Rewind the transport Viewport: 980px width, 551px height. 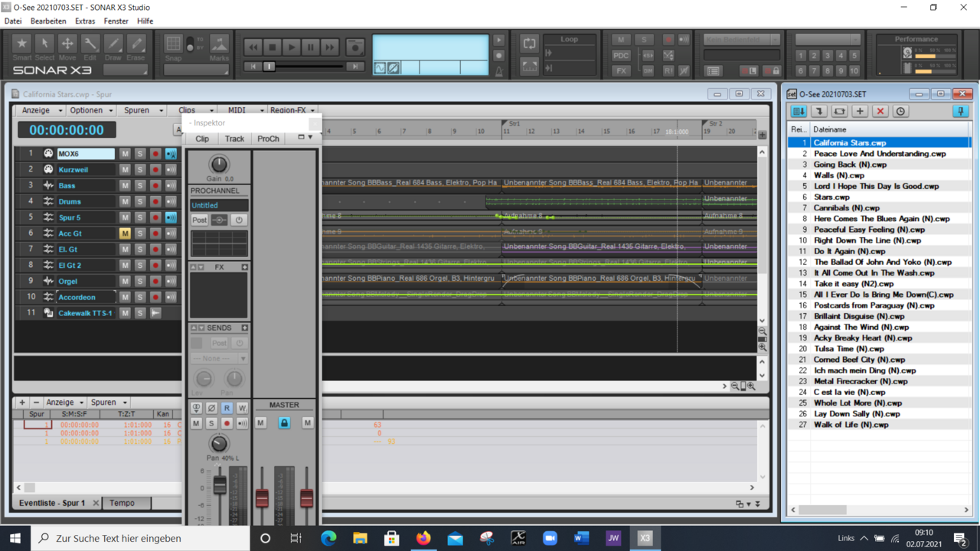tap(253, 47)
